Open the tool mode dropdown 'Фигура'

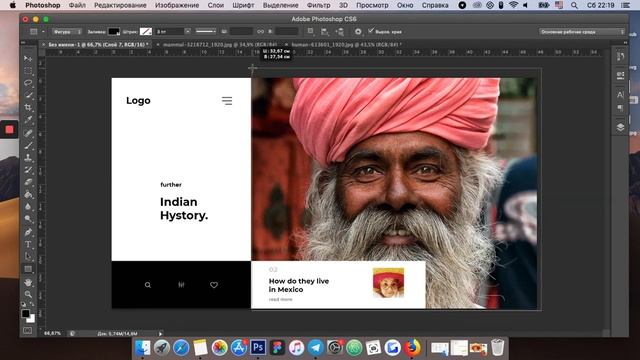[67, 31]
